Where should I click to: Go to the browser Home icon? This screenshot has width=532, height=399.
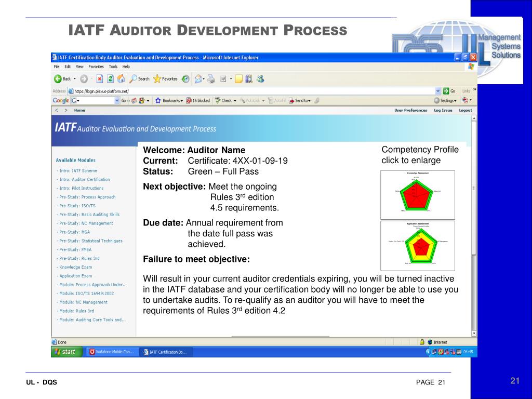[x=121, y=79]
